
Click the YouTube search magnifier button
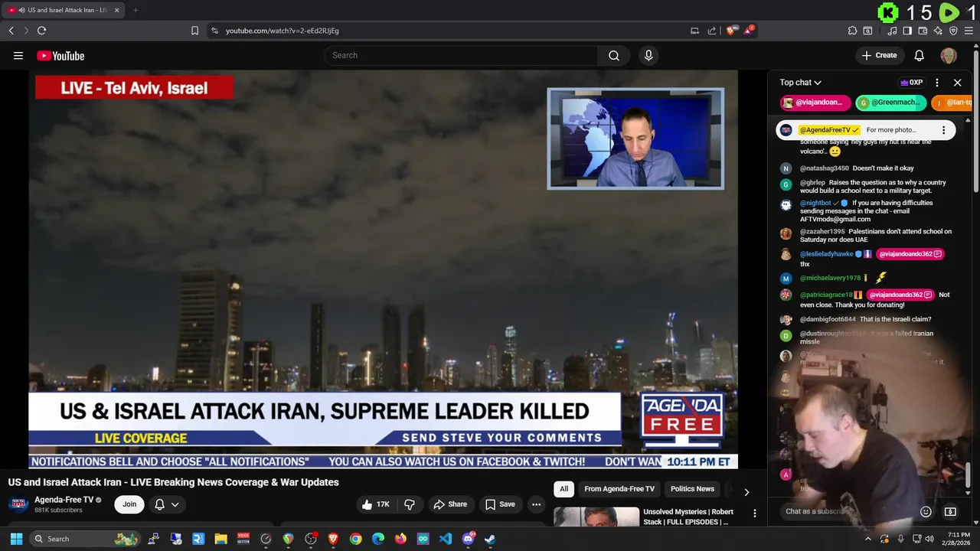(614, 55)
